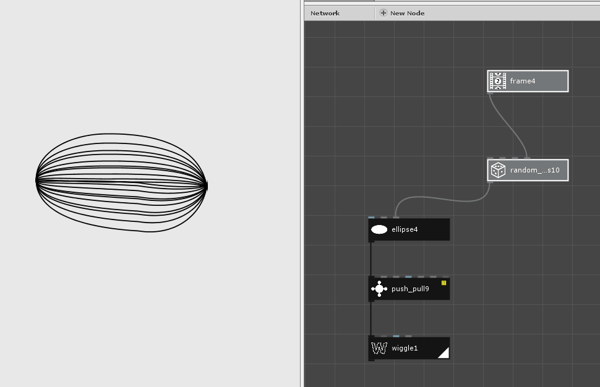
Task: Select the frame4 node label
Action: click(523, 81)
